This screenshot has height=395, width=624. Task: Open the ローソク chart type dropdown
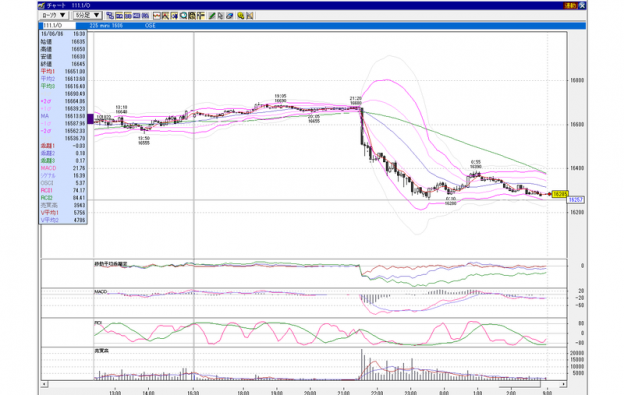(x=54, y=15)
